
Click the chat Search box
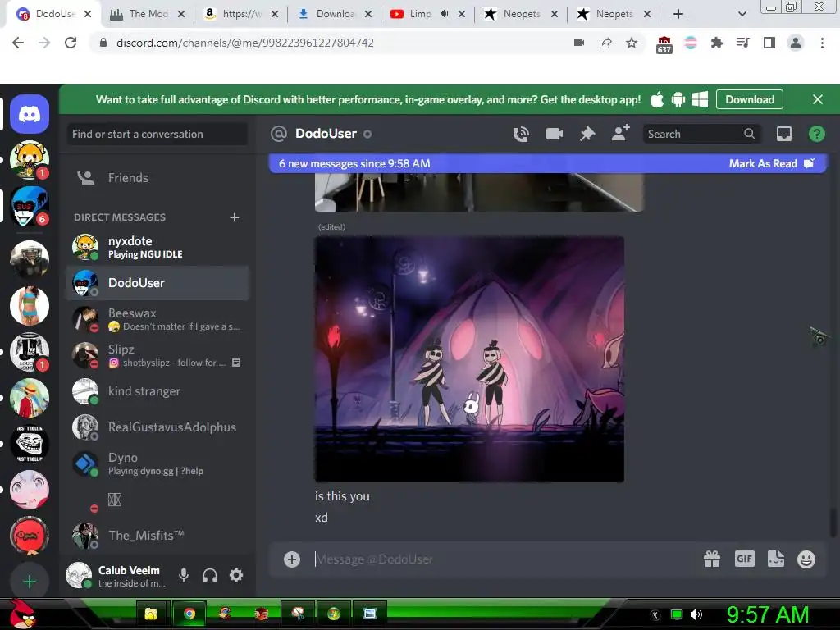point(701,134)
